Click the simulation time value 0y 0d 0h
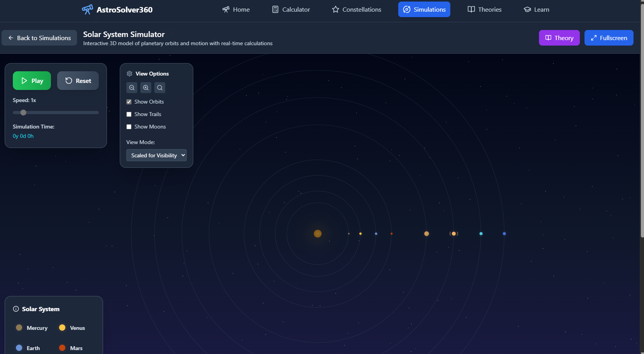Viewport: 644px width, 354px height. coord(23,136)
